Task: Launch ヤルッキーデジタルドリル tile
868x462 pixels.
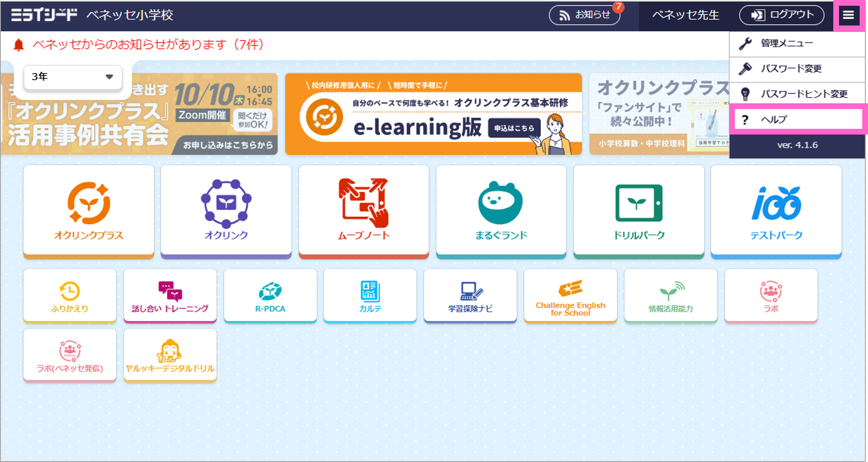Action: click(x=170, y=355)
